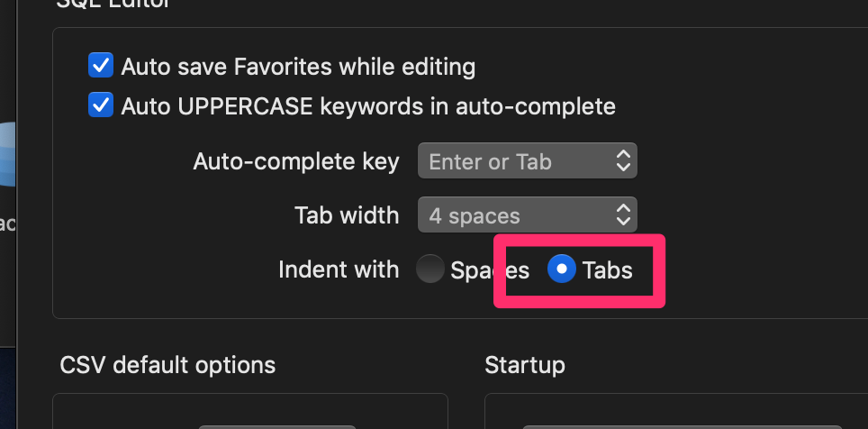Choose the Tabs radio button
The width and height of the screenshot is (868, 429).
point(561,269)
